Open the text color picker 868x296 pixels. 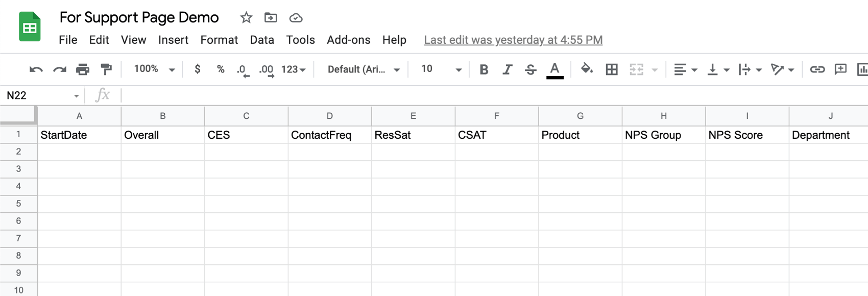click(554, 69)
